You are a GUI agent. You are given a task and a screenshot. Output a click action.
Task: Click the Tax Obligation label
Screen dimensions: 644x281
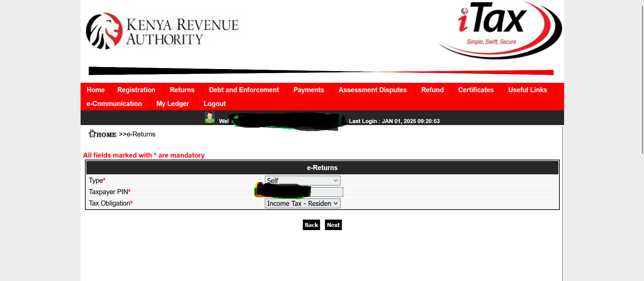coord(111,203)
